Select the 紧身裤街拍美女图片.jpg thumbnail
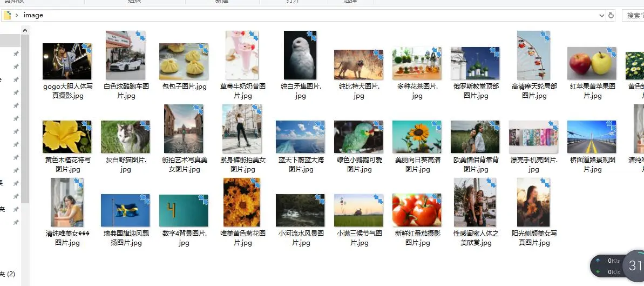Viewport: 644px width, 286px height. point(242,129)
